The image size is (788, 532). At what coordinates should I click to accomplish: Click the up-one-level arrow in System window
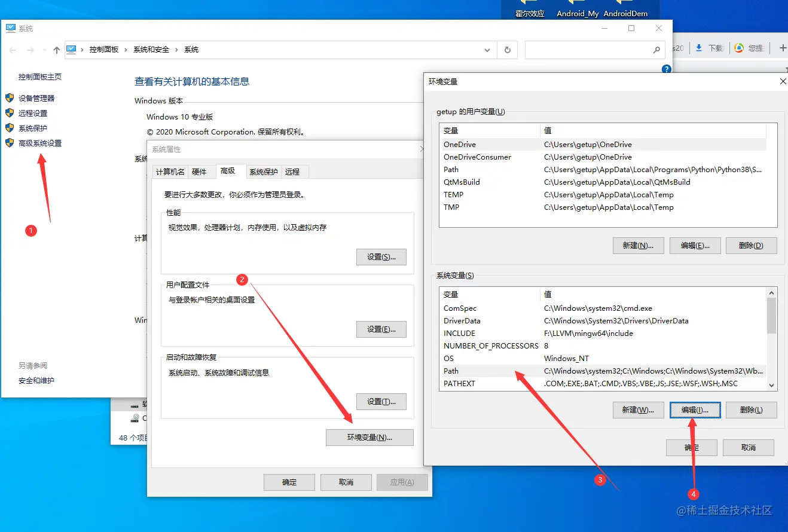[x=57, y=50]
